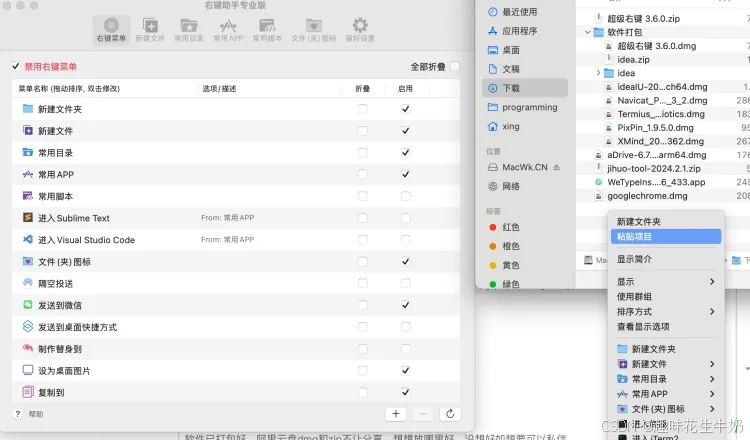
Task: Click the help question mark icon
Action: point(18,414)
